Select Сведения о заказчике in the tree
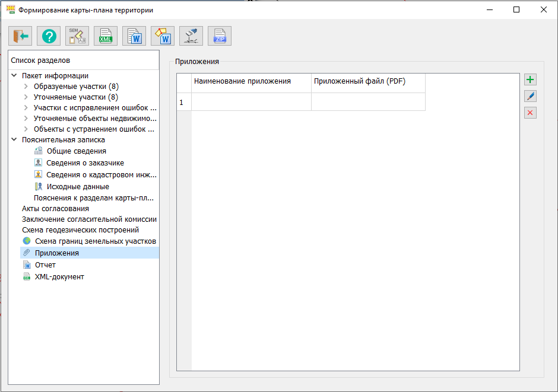 coord(85,162)
